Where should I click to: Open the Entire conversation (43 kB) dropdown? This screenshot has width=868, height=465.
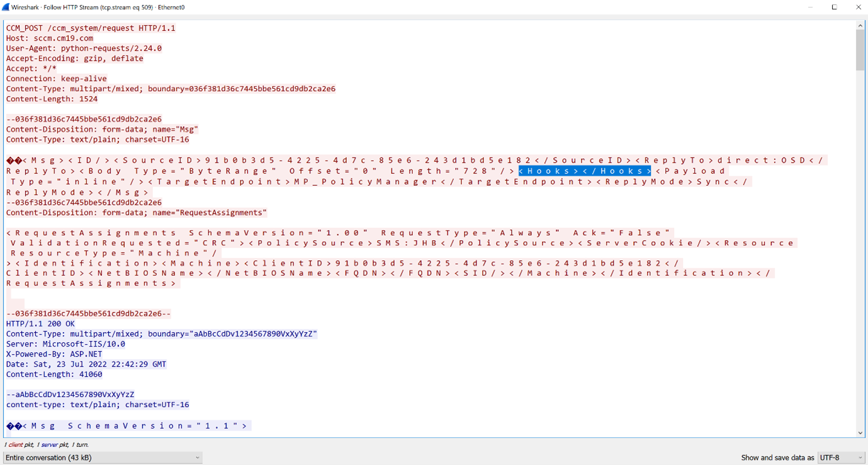click(x=103, y=457)
